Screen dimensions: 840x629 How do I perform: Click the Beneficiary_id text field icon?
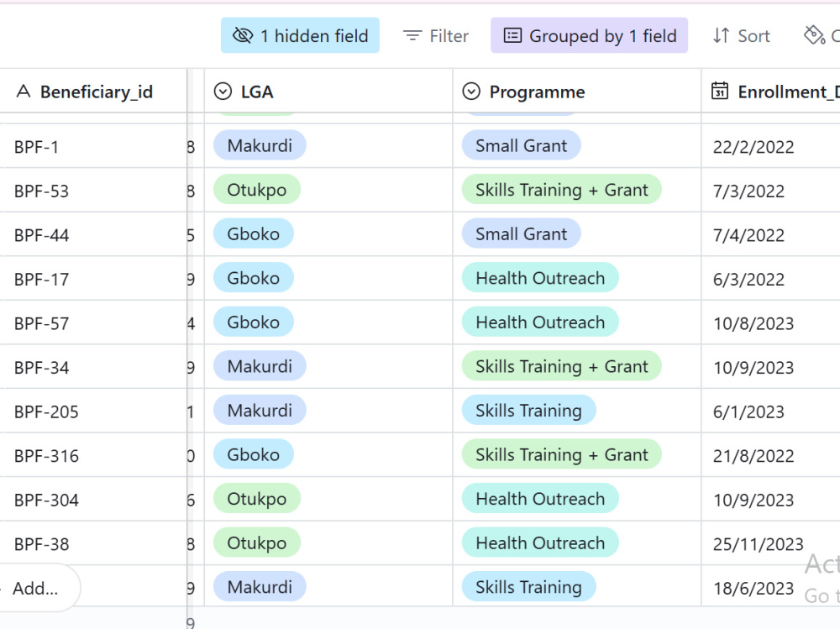tap(23, 91)
